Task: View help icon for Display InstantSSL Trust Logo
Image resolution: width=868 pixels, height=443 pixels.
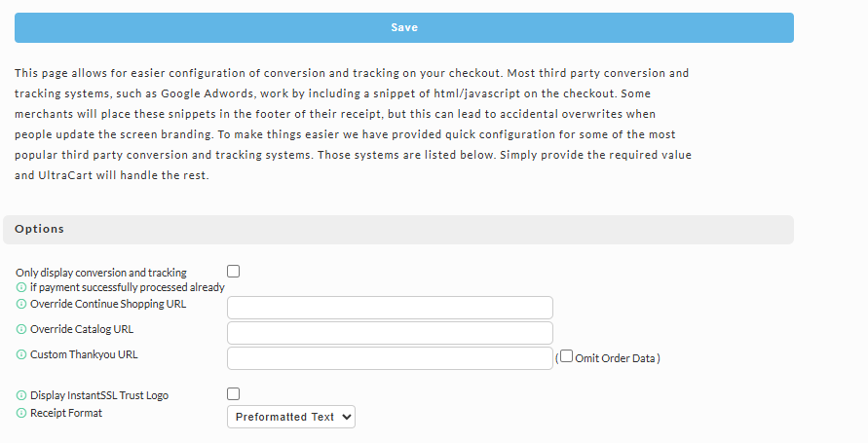Action: pos(21,395)
